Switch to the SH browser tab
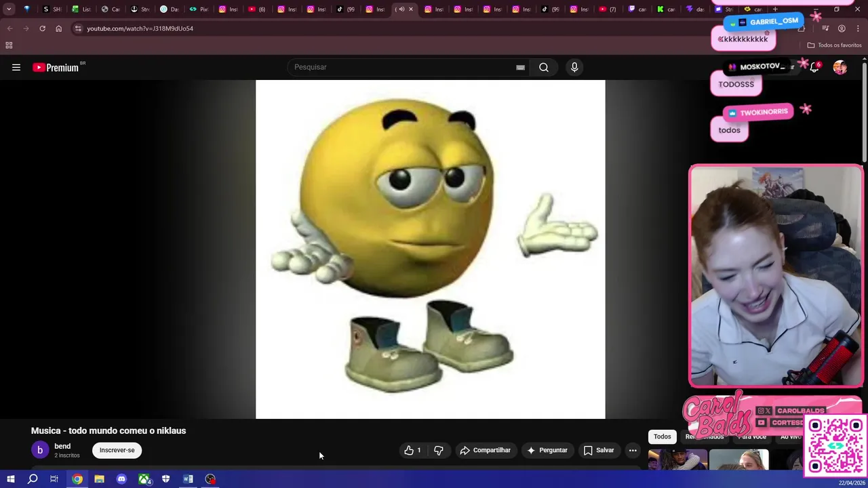Screen dimensions: 868x488 (52, 9)
